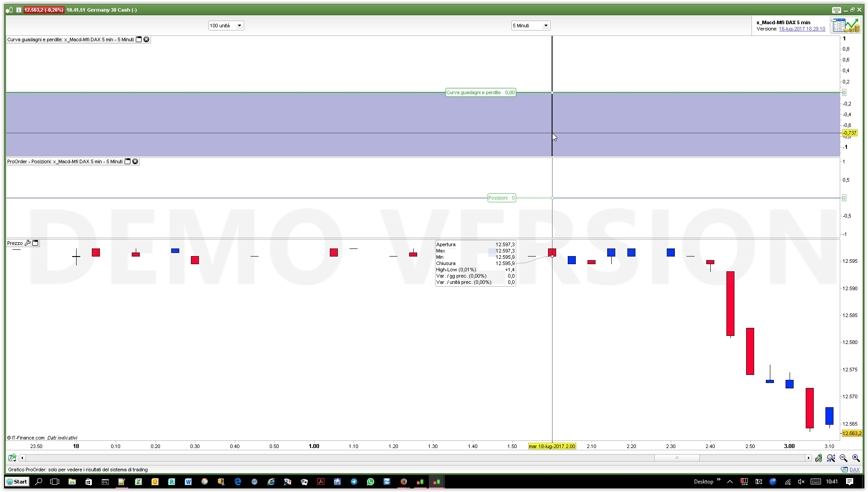Maximize the ProOrder Posizioni panel
The image size is (868, 492).
(x=128, y=161)
